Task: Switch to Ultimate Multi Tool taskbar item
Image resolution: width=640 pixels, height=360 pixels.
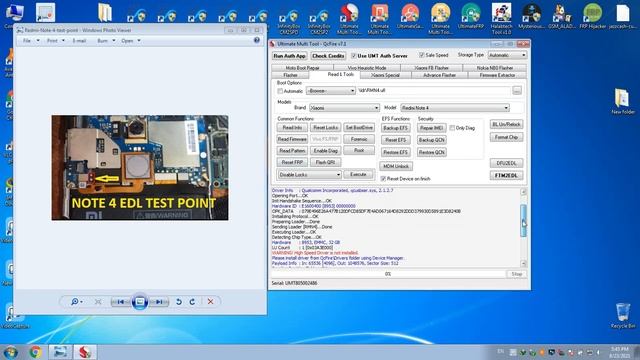Action: [85, 352]
